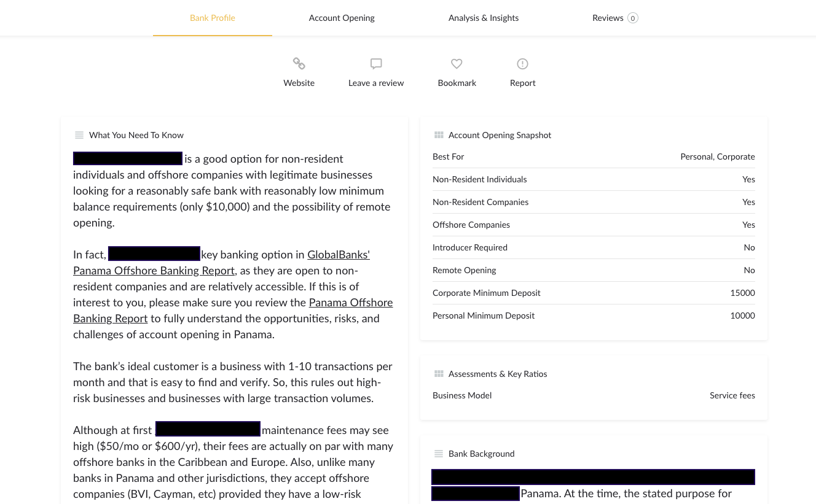Click the list icon beside Bank Background

click(439, 454)
